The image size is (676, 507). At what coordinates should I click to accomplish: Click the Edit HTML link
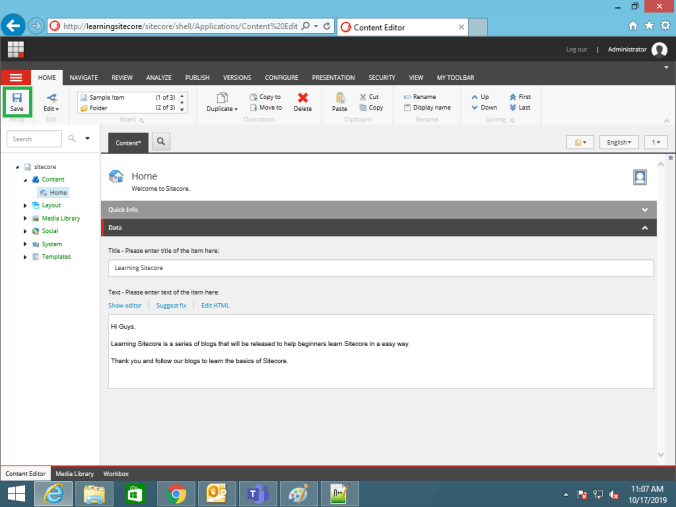pyautogui.click(x=215, y=305)
